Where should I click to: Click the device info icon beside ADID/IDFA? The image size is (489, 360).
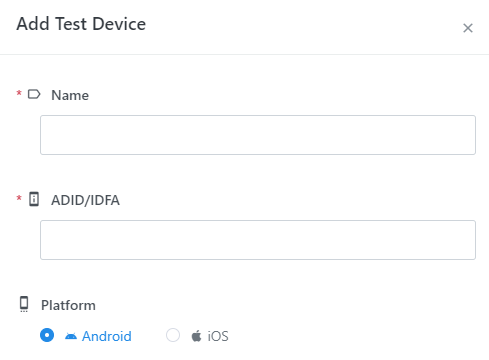pyautogui.click(x=34, y=199)
